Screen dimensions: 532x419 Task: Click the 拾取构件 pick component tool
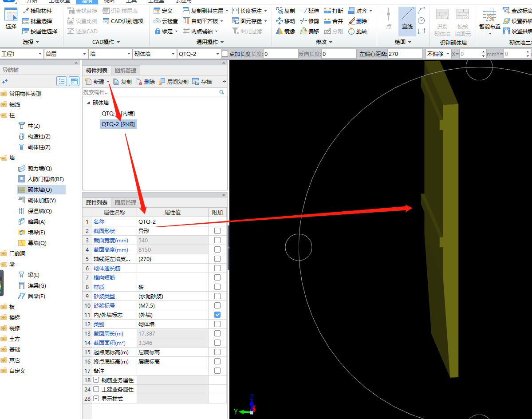coord(37,11)
